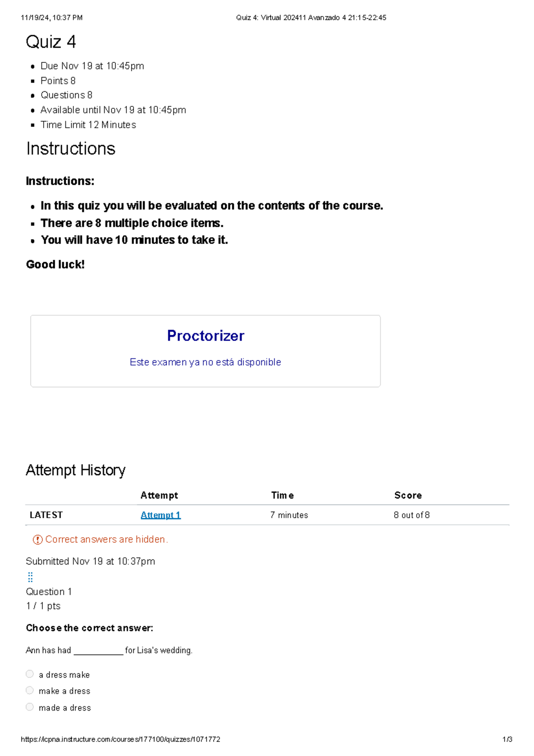Click the warning icon beside Correct answers are hidden
Screen dimensions: 534x756
tap(38, 540)
